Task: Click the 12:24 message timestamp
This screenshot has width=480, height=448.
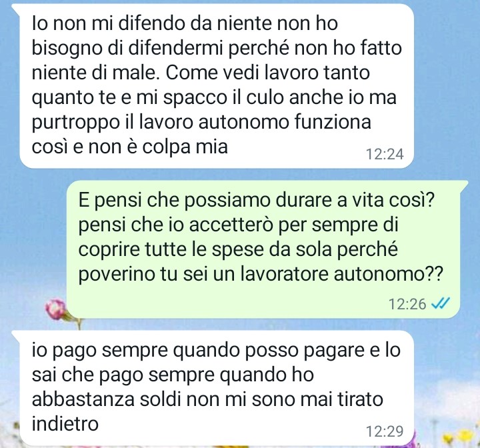Action: coord(385,154)
